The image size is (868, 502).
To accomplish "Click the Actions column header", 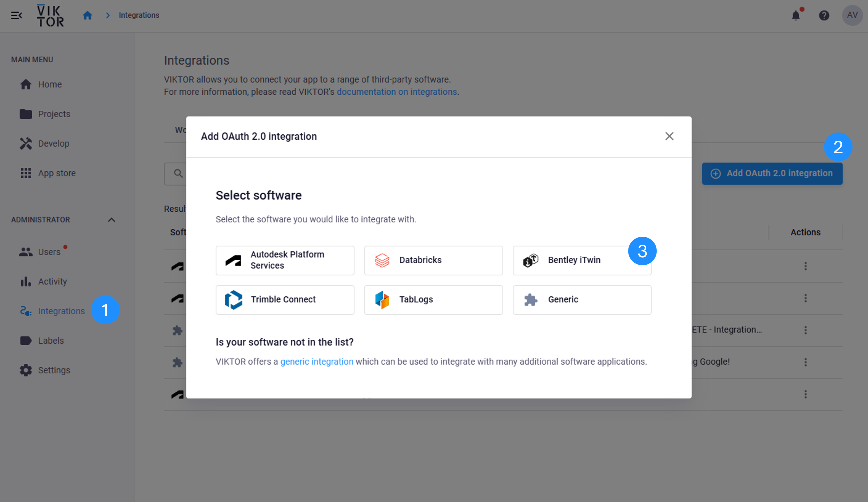I will 805,232.
